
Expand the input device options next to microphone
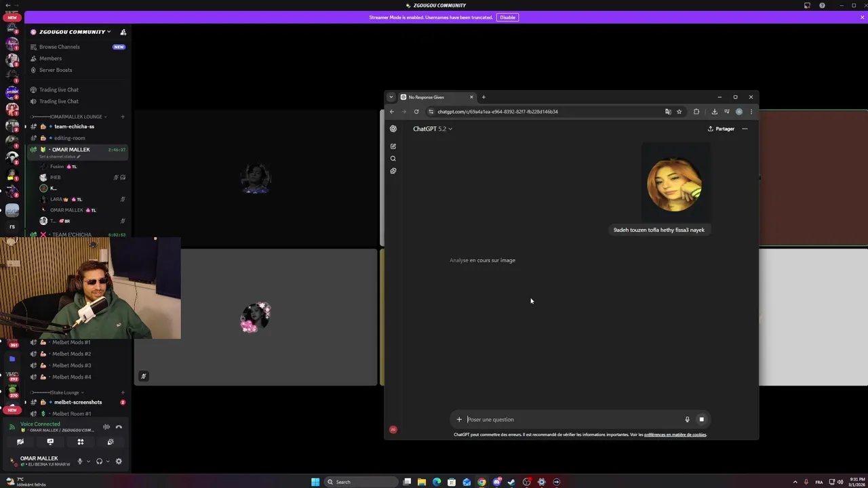(88, 462)
